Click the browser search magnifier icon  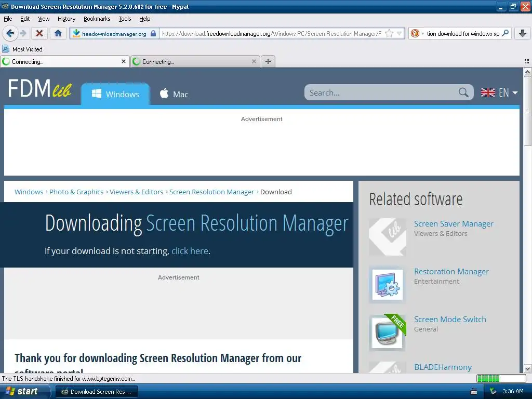[505, 33]
